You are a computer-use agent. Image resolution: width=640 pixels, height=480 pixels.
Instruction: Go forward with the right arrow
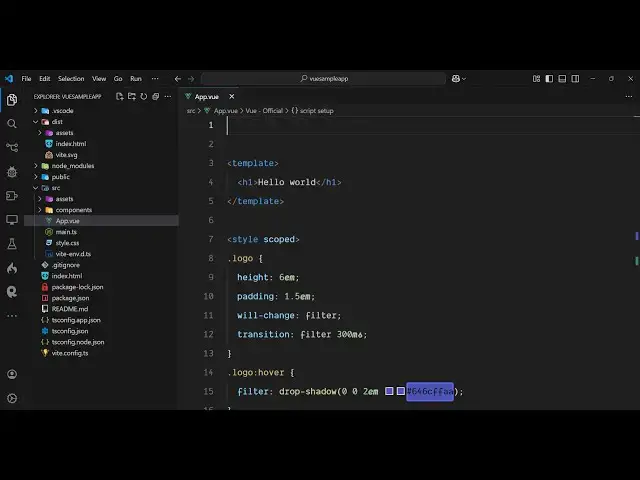191,79
